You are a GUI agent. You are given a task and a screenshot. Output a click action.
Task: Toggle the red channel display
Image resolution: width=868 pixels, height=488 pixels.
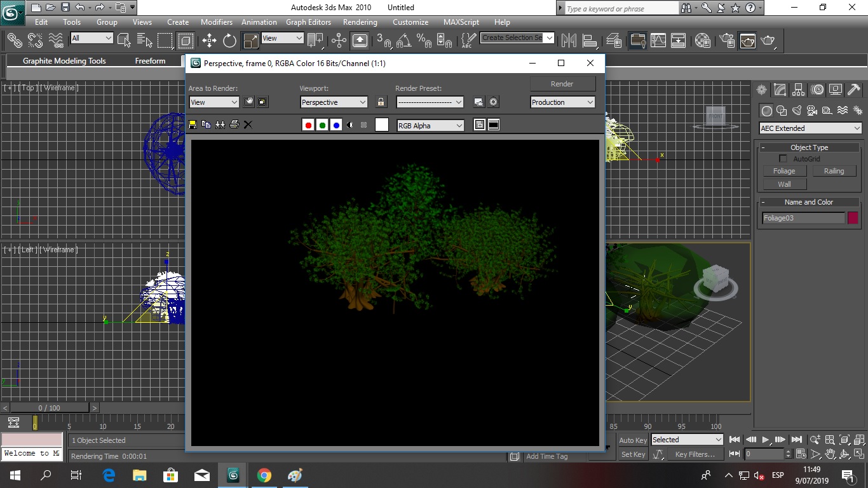pyautogui.click(x=308, y=125)
